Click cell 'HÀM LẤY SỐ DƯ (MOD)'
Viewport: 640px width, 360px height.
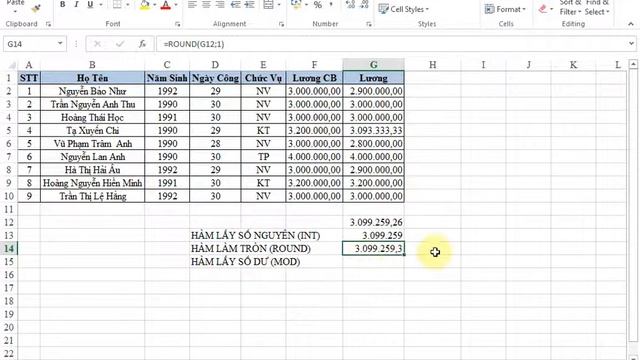245,262
